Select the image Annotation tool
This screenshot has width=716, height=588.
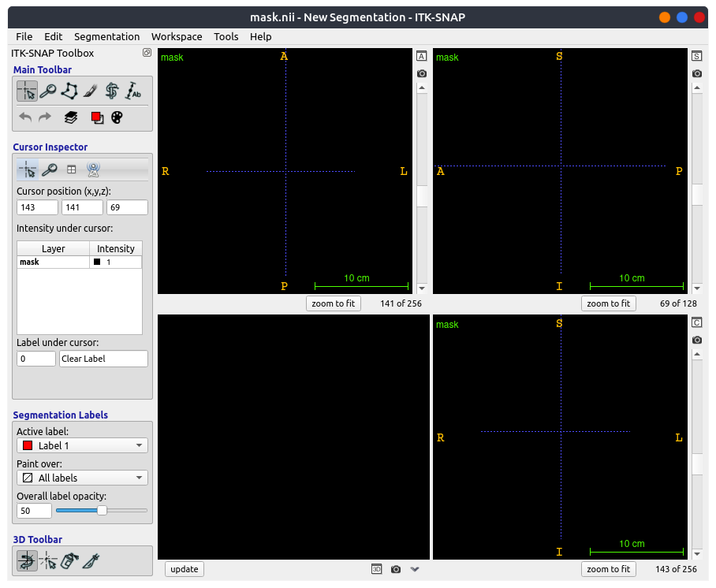(132, 91)
